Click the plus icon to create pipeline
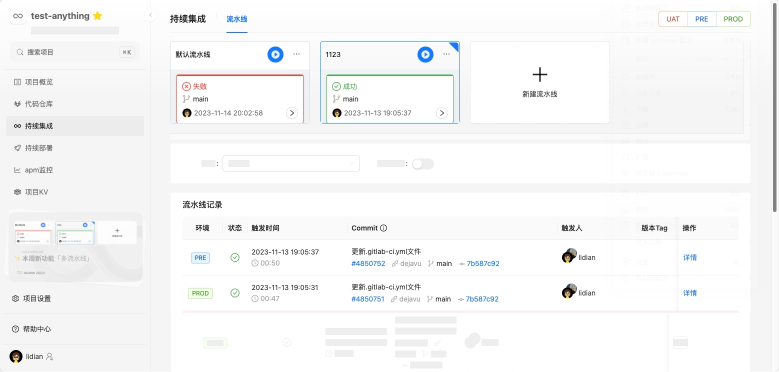 [540, 75]
